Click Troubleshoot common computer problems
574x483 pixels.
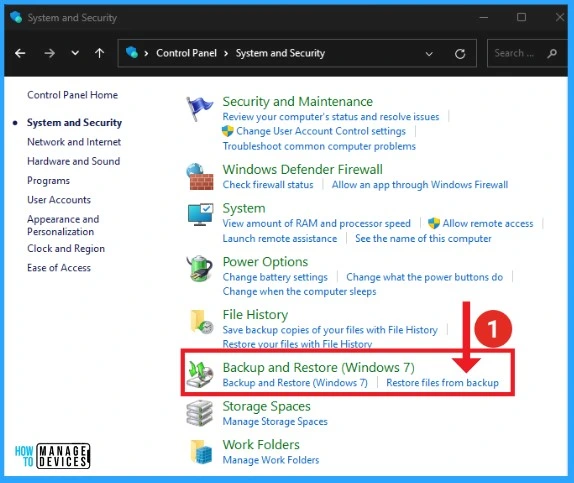[x=319, y=146]
